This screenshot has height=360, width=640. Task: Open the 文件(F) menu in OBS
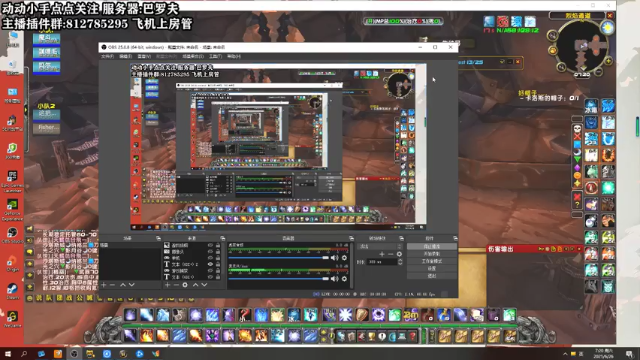click(x=107, y=56)
